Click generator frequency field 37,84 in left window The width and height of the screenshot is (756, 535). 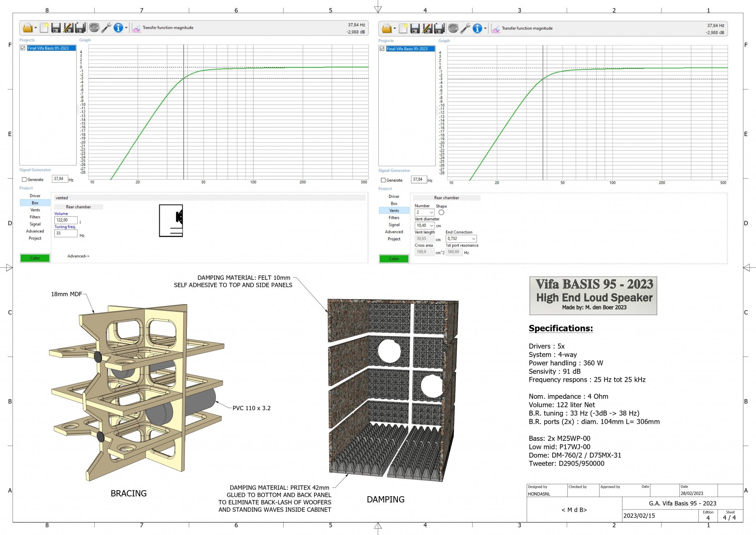pos(60,179)
